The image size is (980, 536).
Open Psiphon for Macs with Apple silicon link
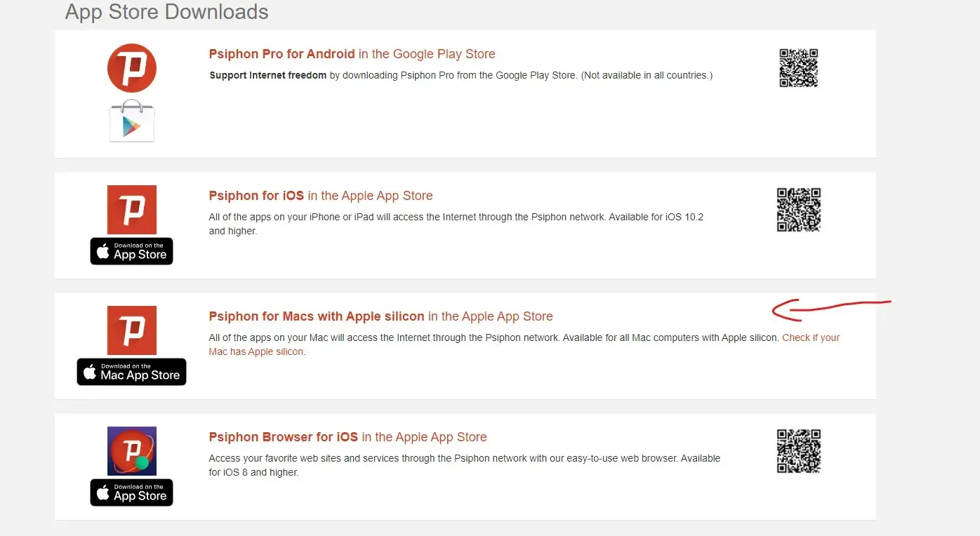[380, 316]
